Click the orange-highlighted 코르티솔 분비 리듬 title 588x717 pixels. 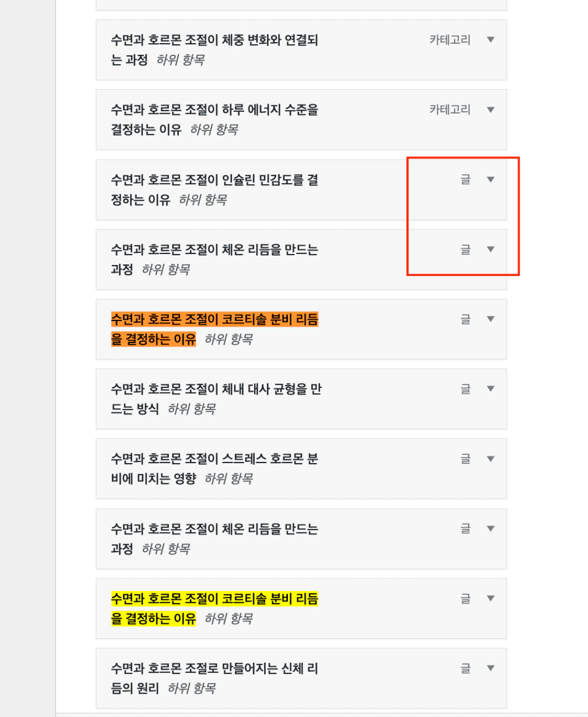(x=214, y=320)
